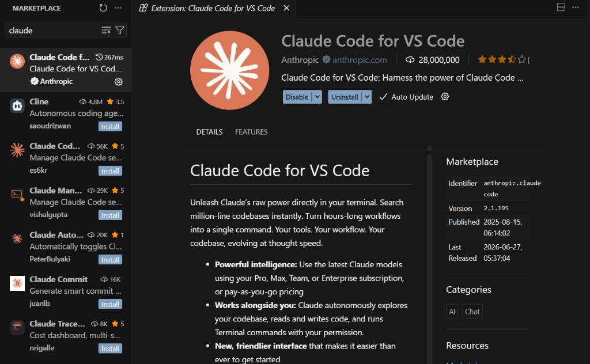Expand the Uninstall button dropdown arrow
Viewport: 590px width, 364px height.
367,97
